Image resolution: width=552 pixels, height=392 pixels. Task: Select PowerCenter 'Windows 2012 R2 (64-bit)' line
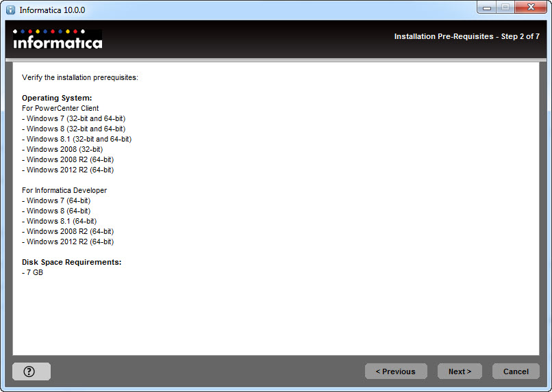(68, 170)
